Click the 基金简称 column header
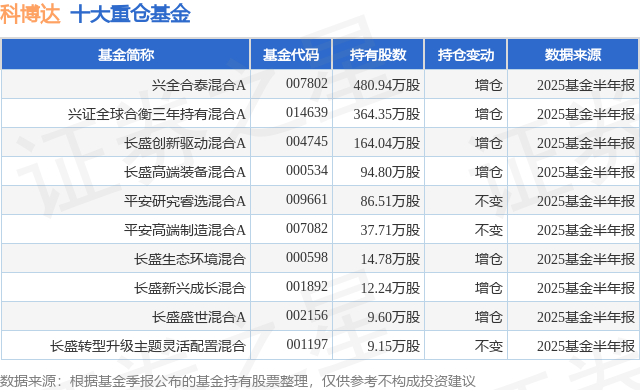This screenshot has height=390, width=640. (126, 55)
